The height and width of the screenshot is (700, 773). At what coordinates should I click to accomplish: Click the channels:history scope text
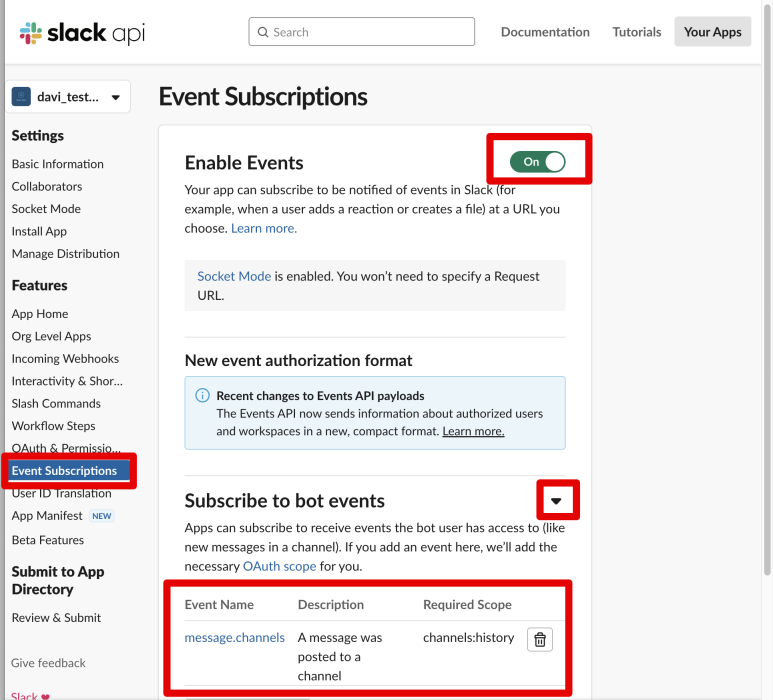click(x=468, y=637)
